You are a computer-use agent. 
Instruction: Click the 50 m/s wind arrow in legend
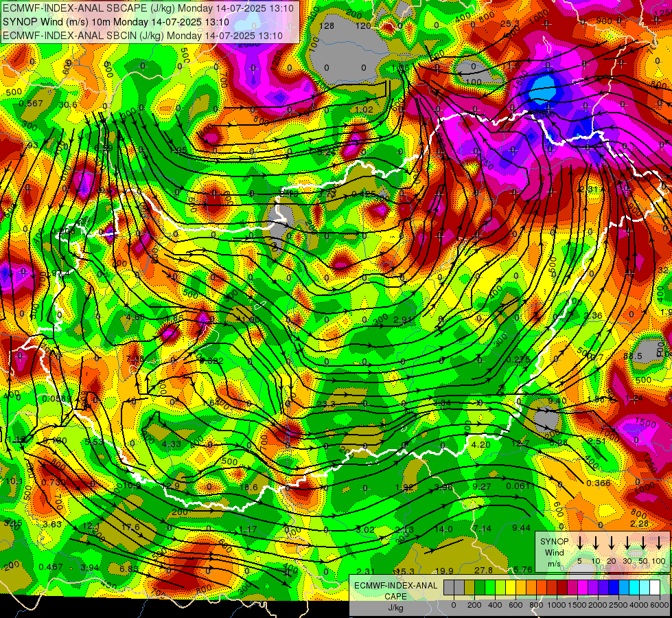[x=643, y=543]
